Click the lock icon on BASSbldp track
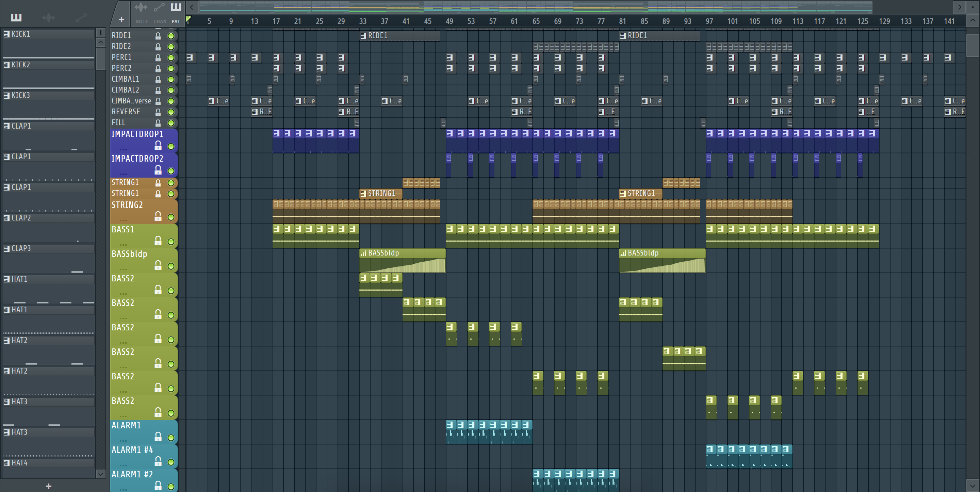This screenshot has width=980, height=492. point(158,265)
